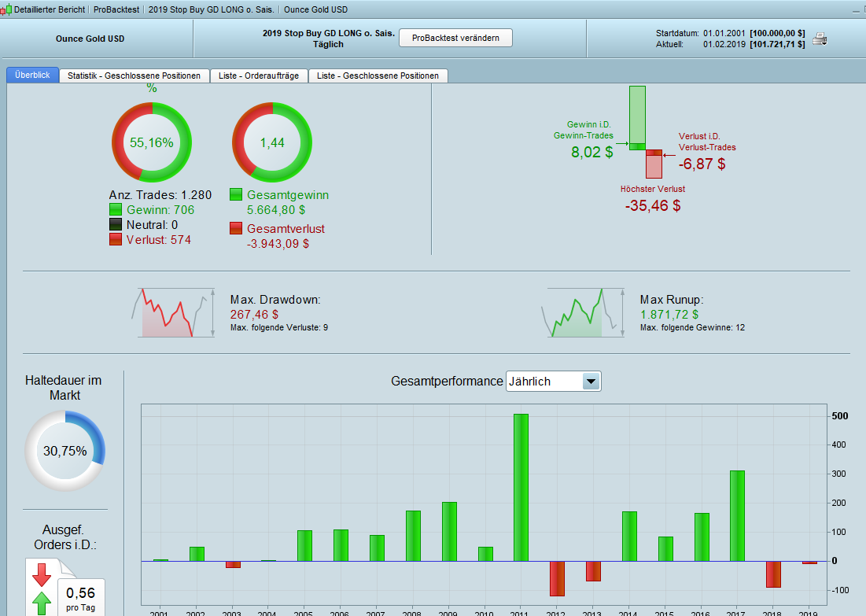Click the printer icon beside the dates
Viewport: 866px width, 616px height.
(x=820, y=39)
